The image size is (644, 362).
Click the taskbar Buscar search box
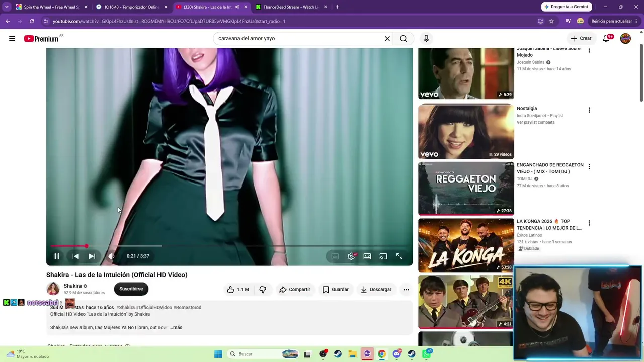pyautogui.click(x=263, y=354)
